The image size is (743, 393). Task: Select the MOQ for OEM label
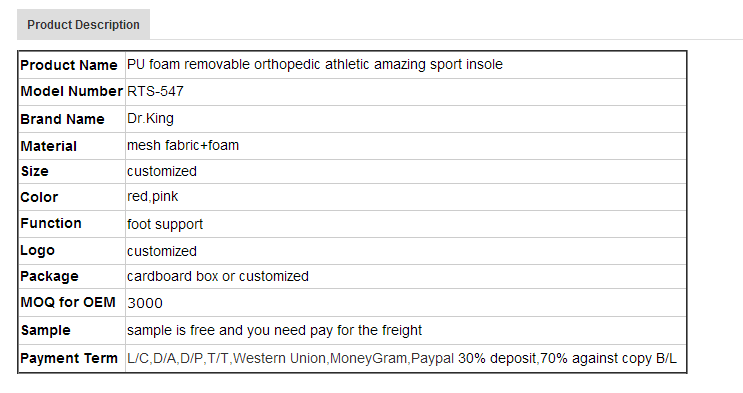(68, 302)
